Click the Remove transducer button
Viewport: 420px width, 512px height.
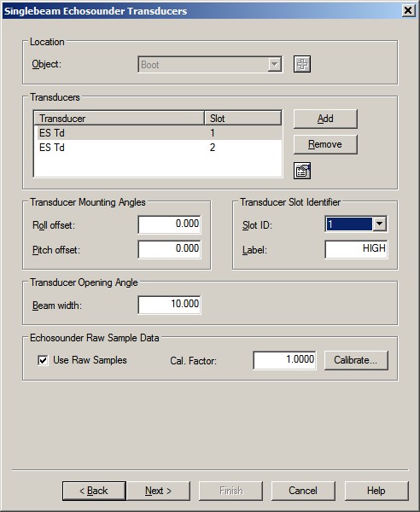[325, 144]
